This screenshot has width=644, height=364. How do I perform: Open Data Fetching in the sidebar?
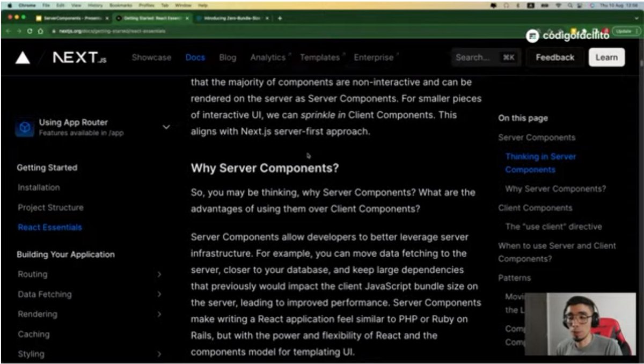click(x=45, y=294)
